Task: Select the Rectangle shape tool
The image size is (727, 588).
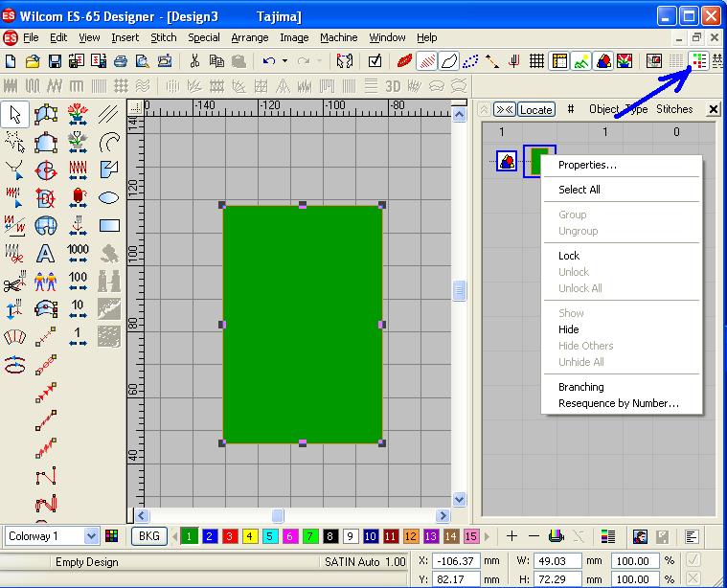Action: click(x=109, y=226)
